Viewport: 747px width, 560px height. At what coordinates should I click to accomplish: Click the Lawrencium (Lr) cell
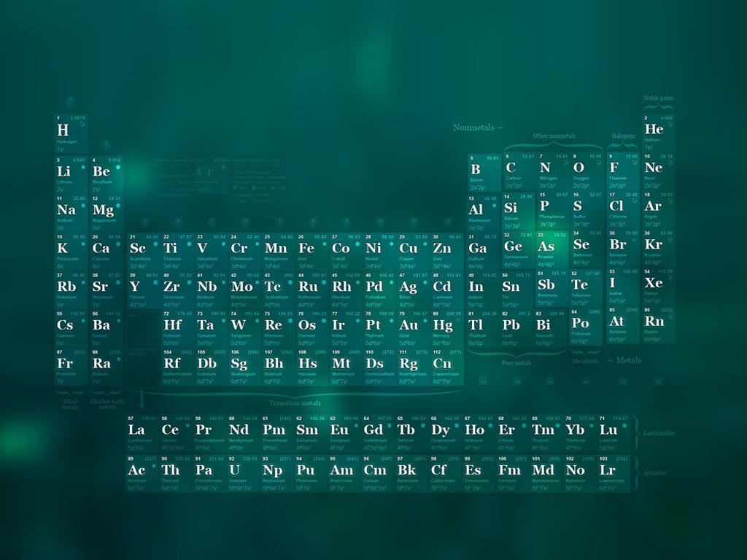pyautogui.click(x=614, y=474)
